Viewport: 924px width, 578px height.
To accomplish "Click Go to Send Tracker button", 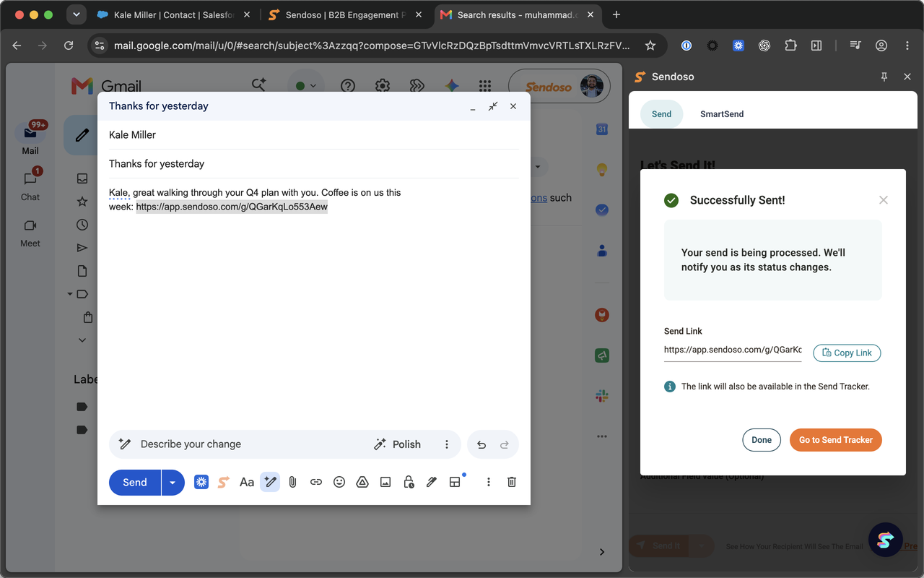I will point(836,440).
